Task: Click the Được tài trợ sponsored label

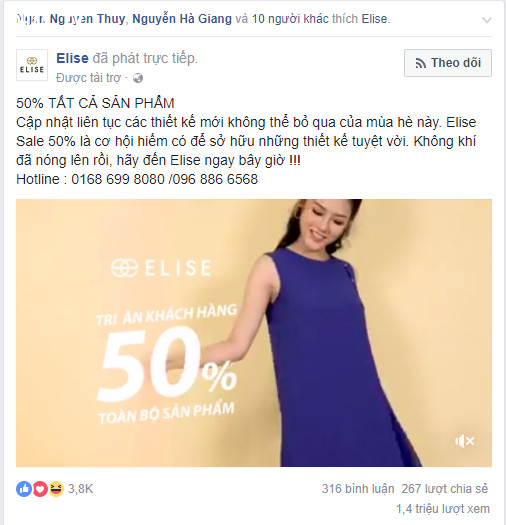Action: (88, 78)
